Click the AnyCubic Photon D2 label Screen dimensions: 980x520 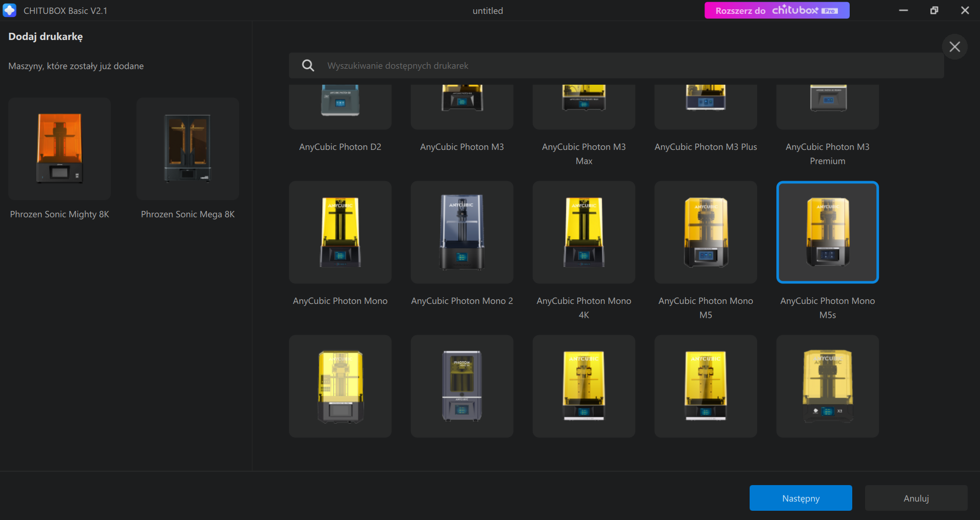340,147
